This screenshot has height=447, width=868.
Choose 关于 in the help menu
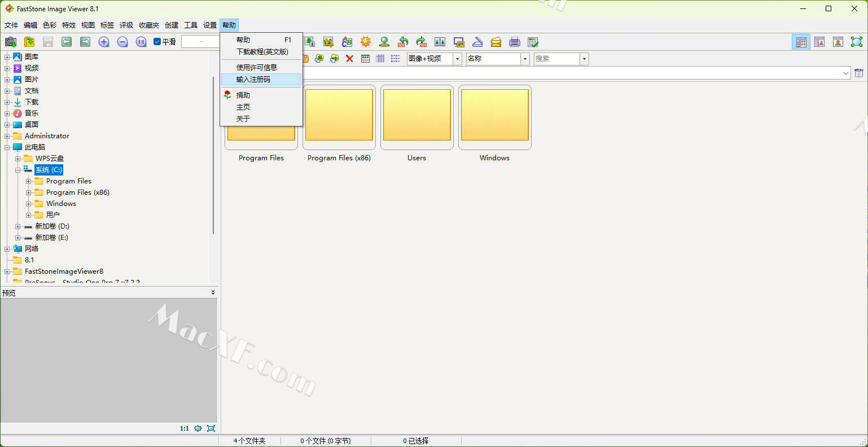pos(261,119)
